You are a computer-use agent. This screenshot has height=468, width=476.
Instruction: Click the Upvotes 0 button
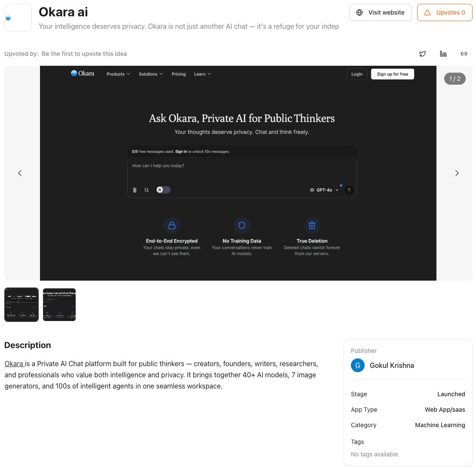(x=445, y=12)
